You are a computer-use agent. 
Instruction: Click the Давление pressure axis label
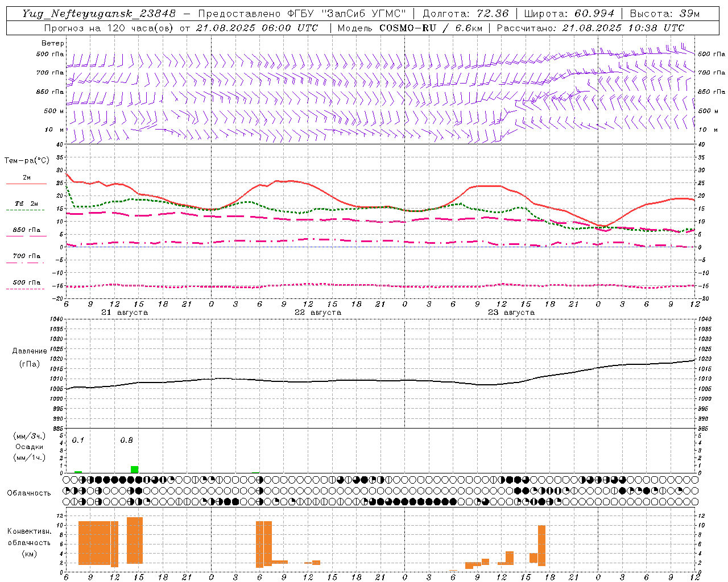(29, 351)
